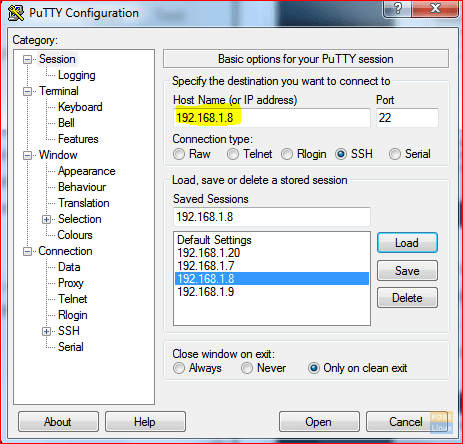Open the Appearance category
The width and height of the screenshot is (463, 444).
[x=86, y=171]
